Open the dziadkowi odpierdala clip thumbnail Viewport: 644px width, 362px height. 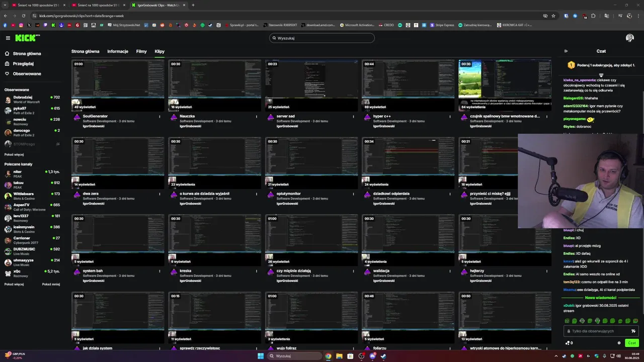[x=408, y=163]
